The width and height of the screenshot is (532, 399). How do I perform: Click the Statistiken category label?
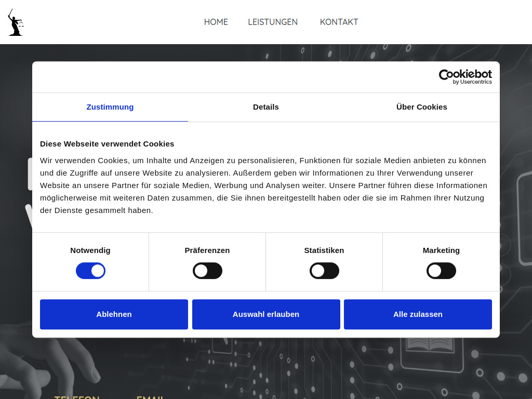(324, 250)
